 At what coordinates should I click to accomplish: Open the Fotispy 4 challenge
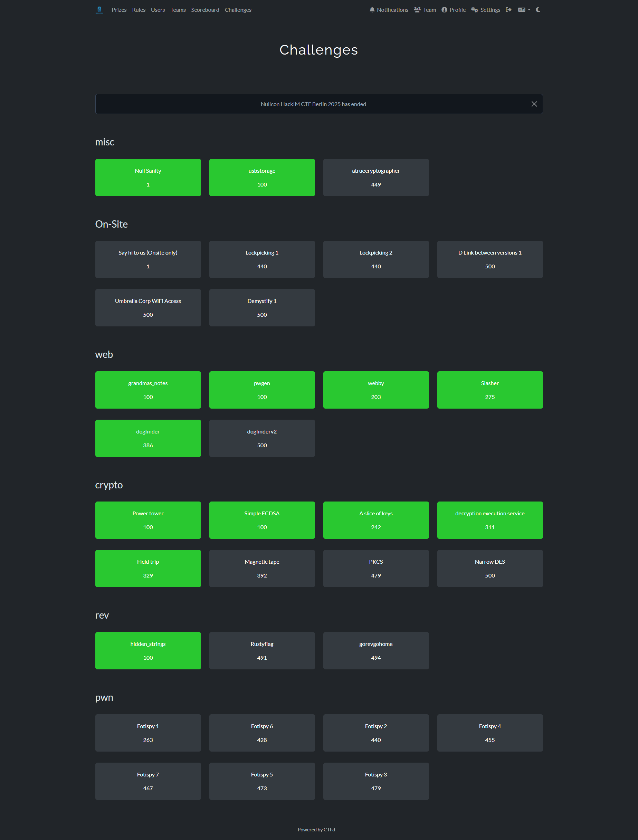pyautogui.click(x=490, y=733)
